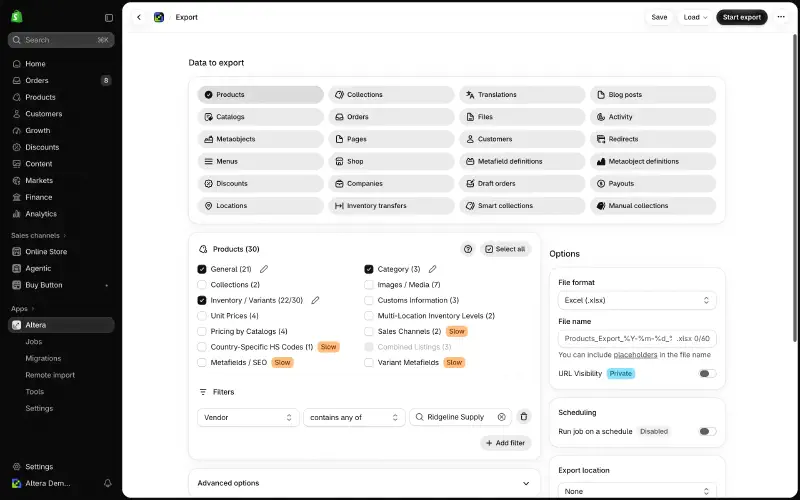Delete the Vendor filter trash icon

click(523, 417)
